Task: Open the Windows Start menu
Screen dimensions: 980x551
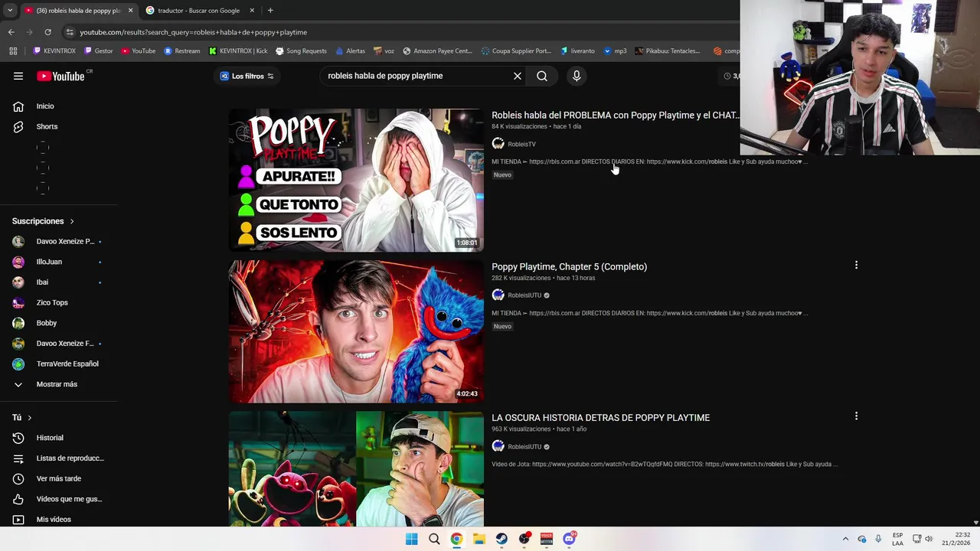Action: pos(411,539)
